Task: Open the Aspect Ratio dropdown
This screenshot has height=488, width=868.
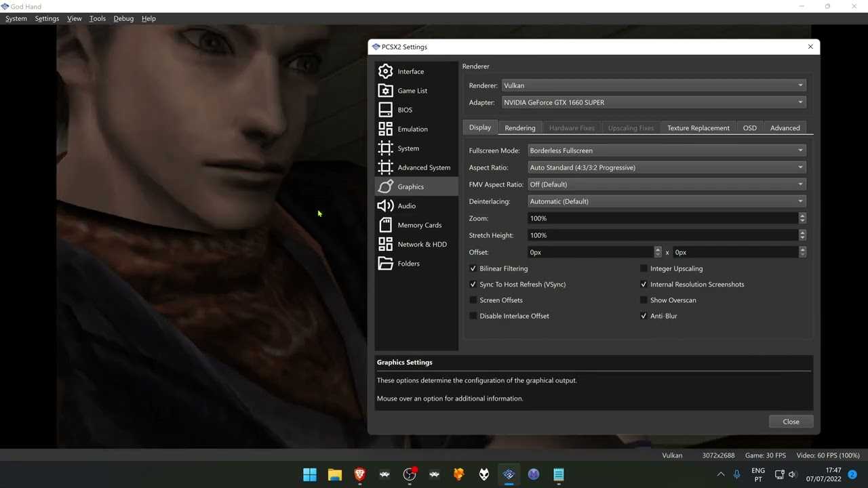Action: pos(667,167)
